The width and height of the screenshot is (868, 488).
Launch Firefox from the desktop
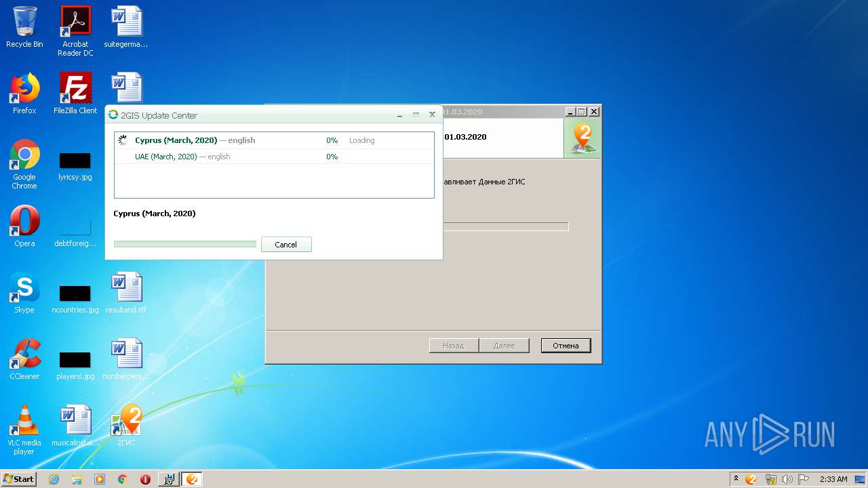[x=24, y=94]
